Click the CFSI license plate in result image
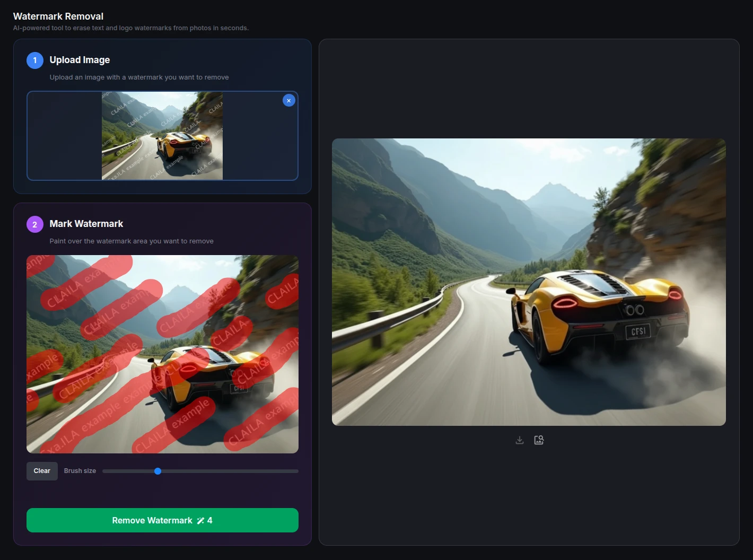Image resolution: width=753 pixels, height=560 pixels. [x=638, y=331]
